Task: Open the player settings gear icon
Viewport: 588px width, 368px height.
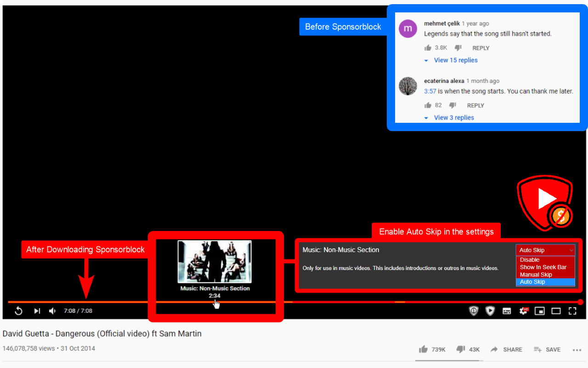Action: (523, 310)
